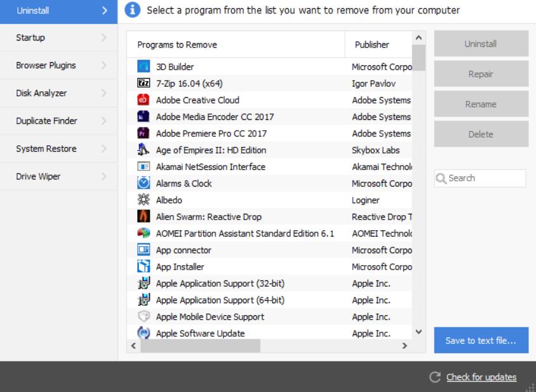Click the Alarms & Clock icon
536x392 pixels.
point(142,182)
